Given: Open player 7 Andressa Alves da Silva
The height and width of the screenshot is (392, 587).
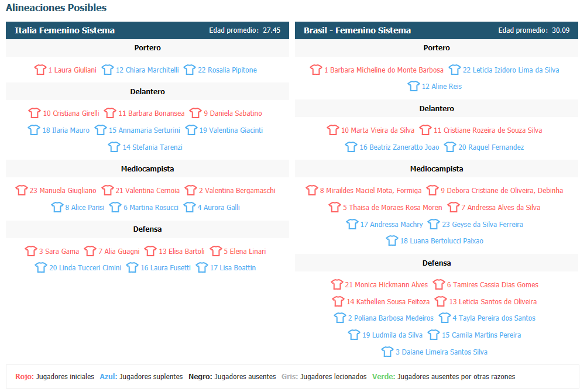Looking at the screenshot, I should point(500,208).
